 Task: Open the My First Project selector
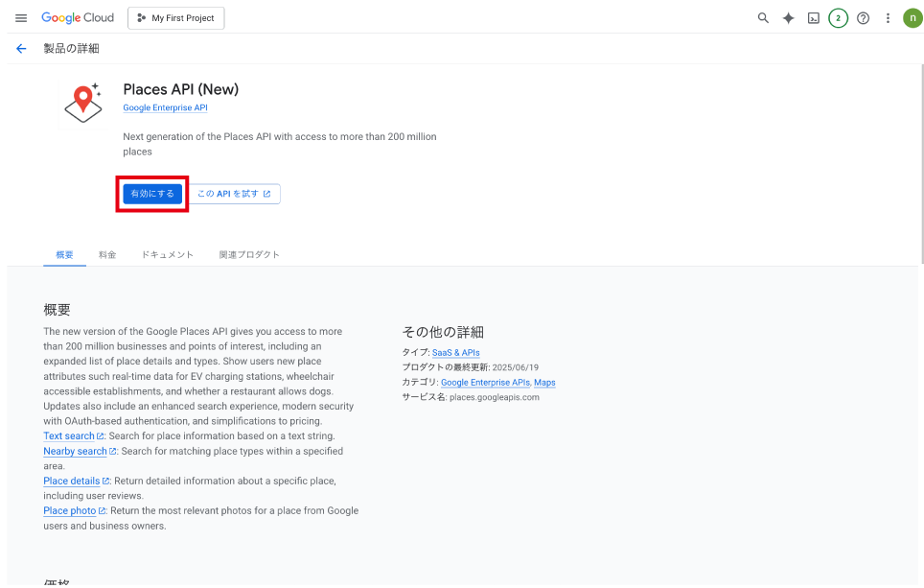tap(176, 18)
